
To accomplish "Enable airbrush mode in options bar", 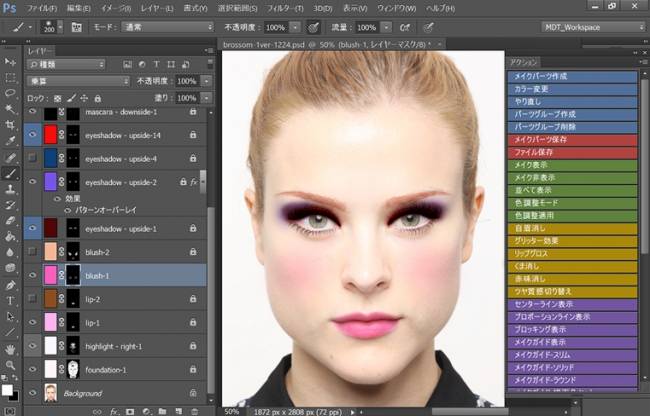I will [x=405, y=27].
